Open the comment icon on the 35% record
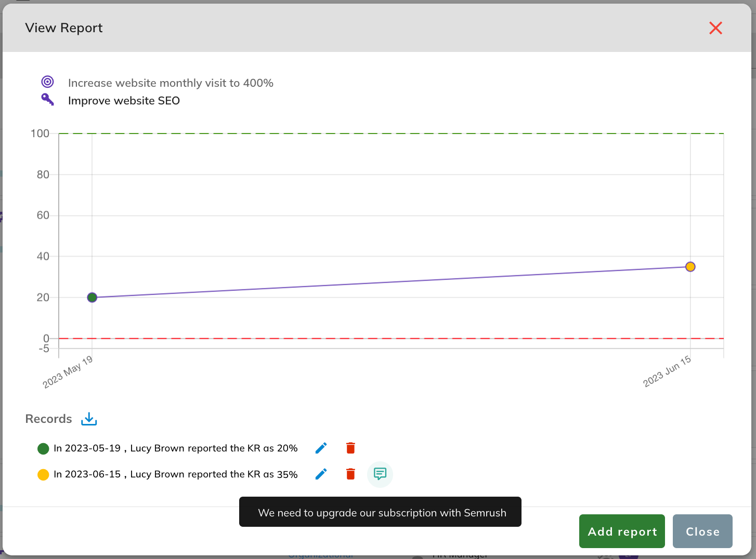Image resolution: width=756 pixels, height=559 pixels. tap(380, 474)
